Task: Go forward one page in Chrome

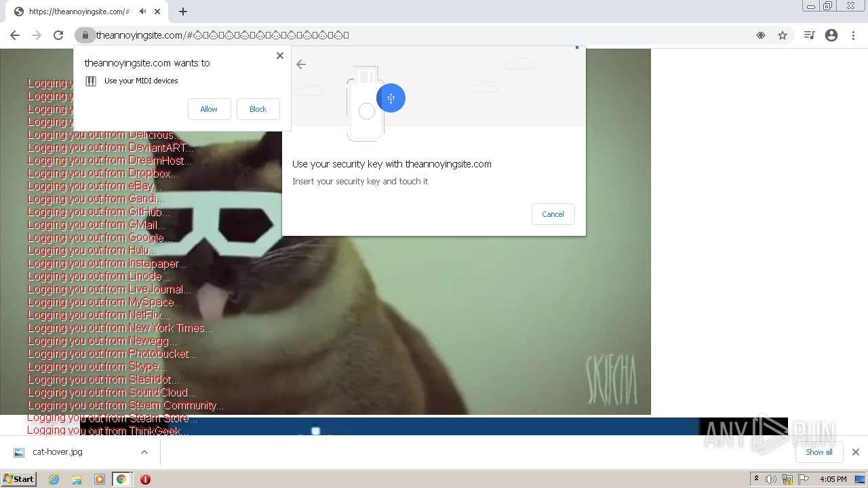Action: click(37, 35)
